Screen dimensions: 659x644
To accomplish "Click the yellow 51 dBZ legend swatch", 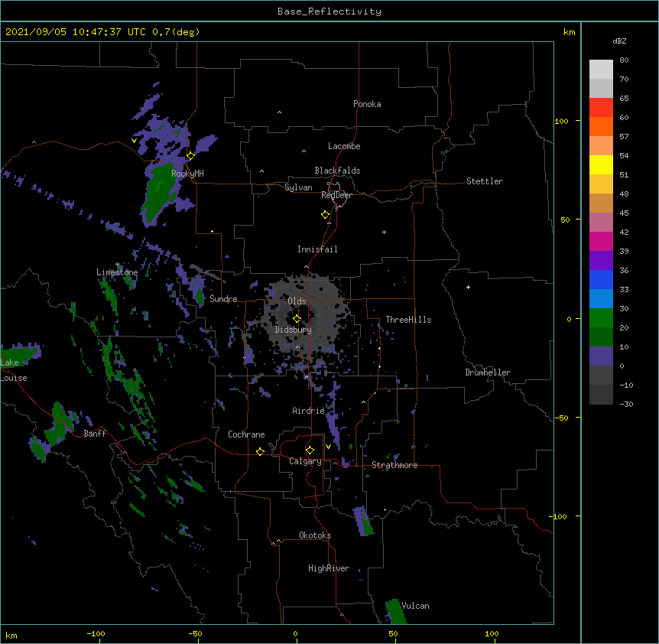I will (x=601, y=164).
